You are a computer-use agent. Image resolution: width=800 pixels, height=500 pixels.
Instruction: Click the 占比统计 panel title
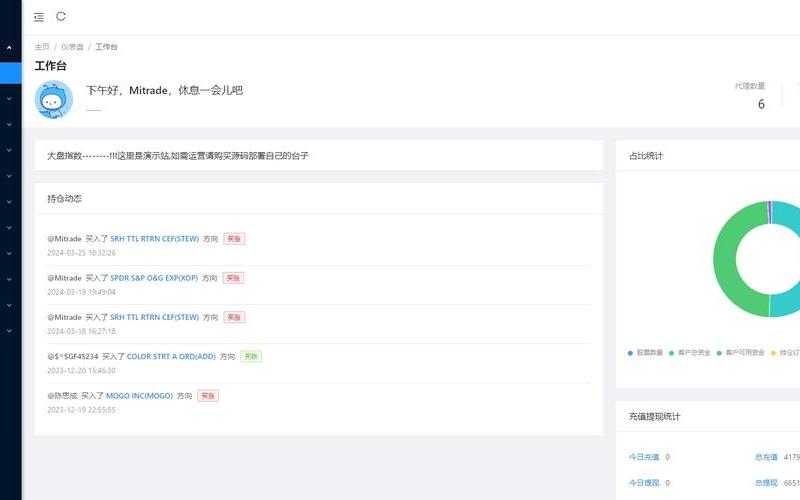pos(646,156)
